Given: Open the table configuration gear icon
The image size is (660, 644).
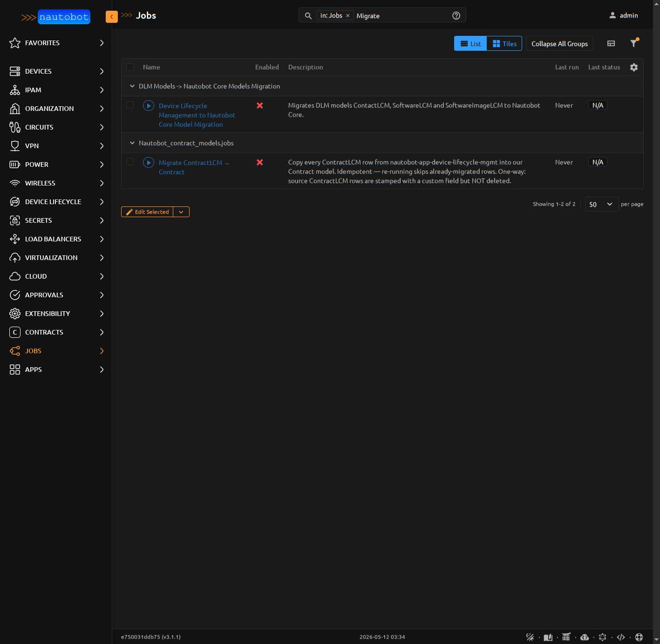Looking at the screenshot, I should click(x=634, y=67).
